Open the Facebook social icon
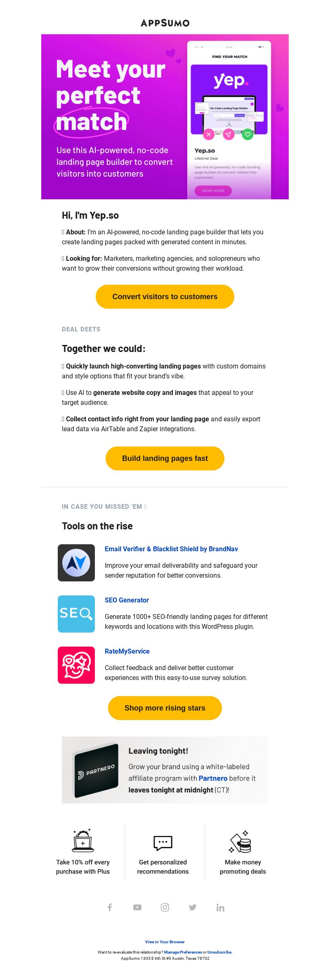This screenshot has height=980, width=330. pyautogui.click(x=110, y=907)
